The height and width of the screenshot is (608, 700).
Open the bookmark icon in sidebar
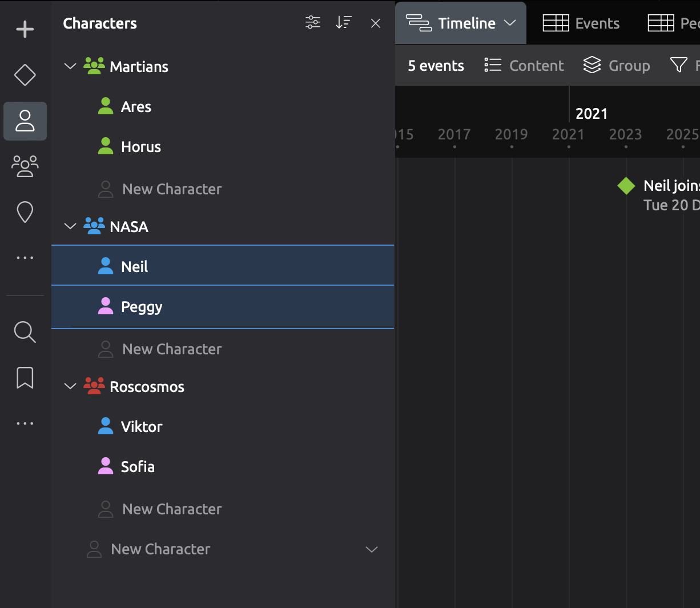25,378
